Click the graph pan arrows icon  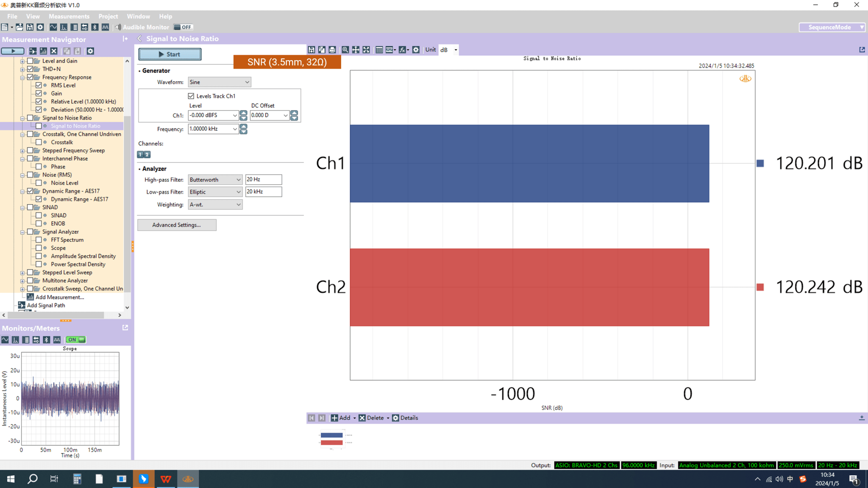pyautogui.click(x=356, y=50)
